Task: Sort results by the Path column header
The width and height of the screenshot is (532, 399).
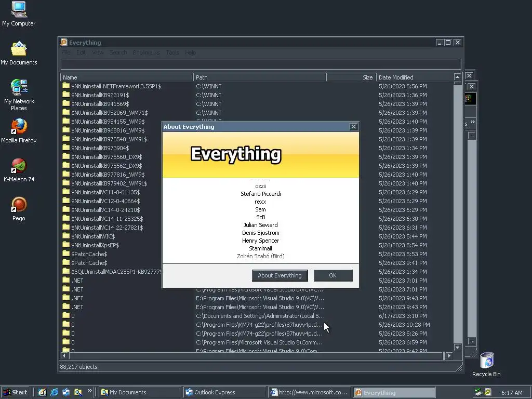Action: pyautogui.click(x=260, y=77)
